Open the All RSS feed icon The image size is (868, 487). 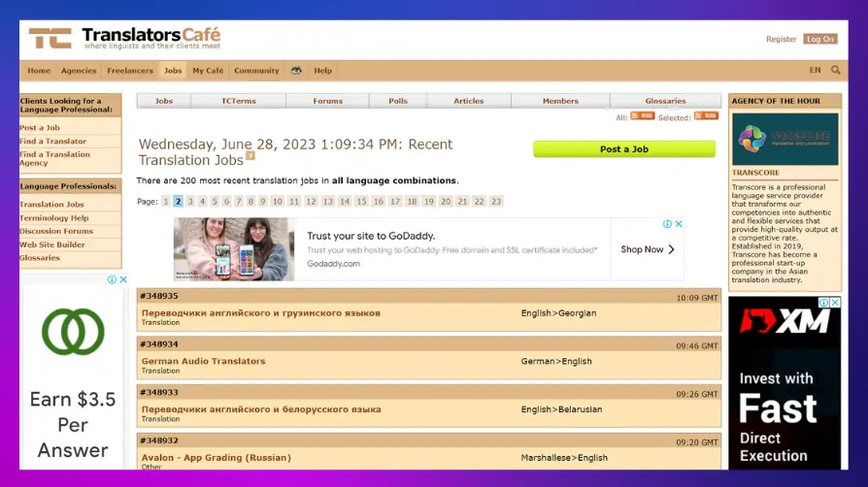643,115
